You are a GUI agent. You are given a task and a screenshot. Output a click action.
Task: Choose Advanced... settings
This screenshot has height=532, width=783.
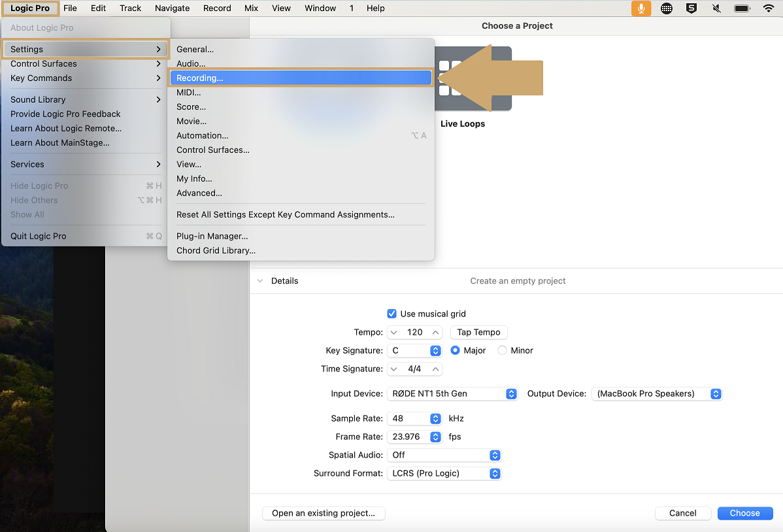(301, 193)
